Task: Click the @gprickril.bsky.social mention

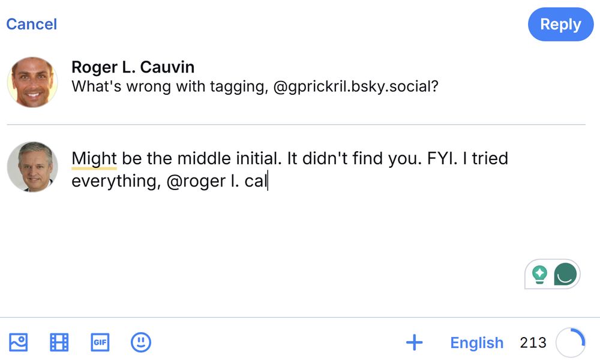Action: point(356,86)
